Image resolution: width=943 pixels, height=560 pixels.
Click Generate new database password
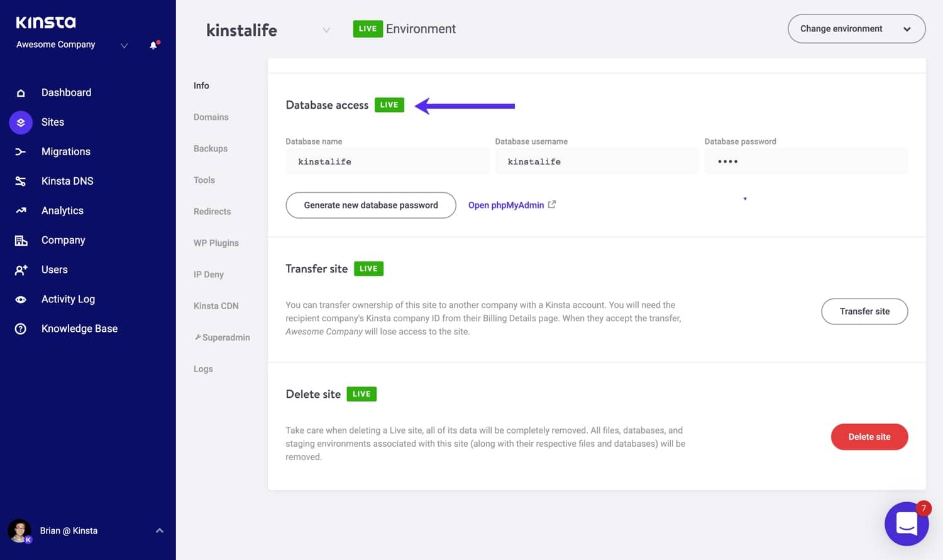pyautogui.click(x=371, y=205)
